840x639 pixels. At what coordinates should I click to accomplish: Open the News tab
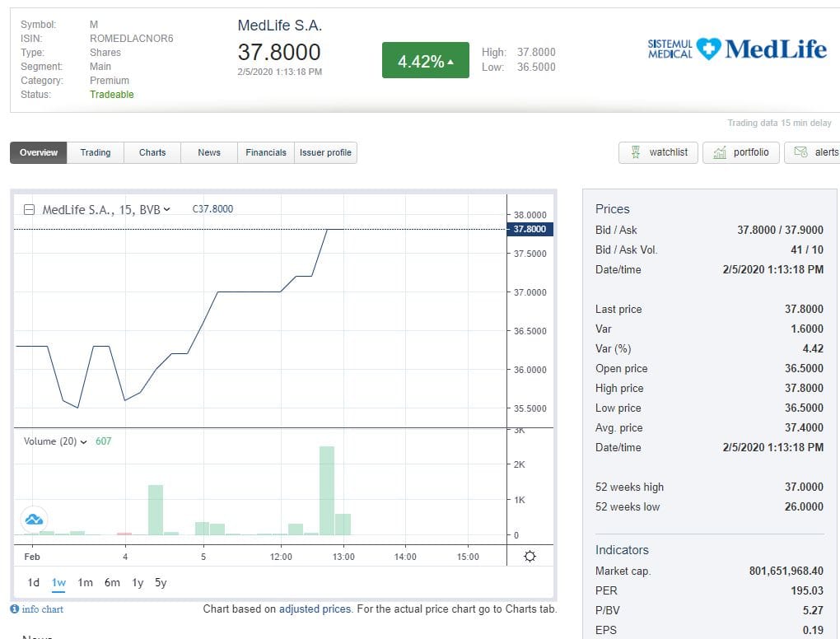[209, 152]
